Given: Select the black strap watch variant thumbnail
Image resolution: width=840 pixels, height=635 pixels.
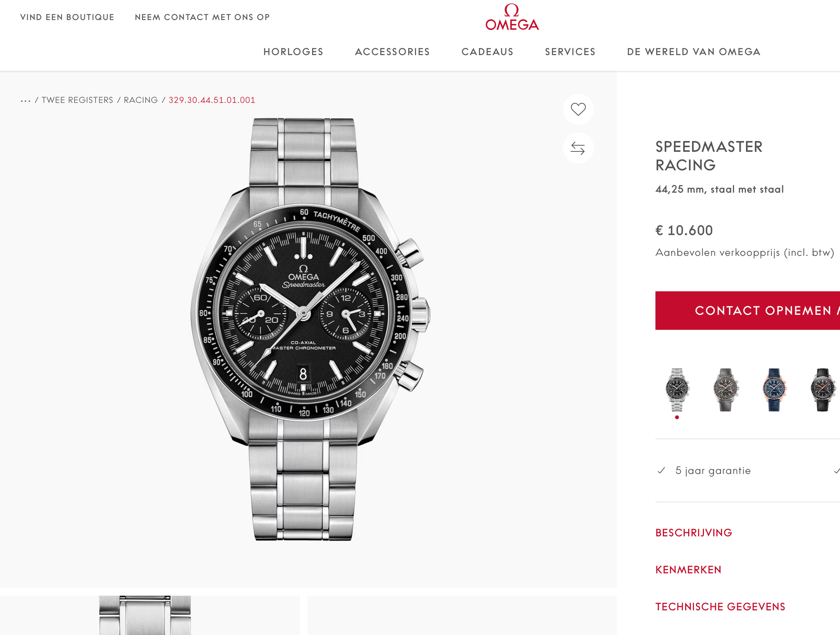Looking at the screenshot, I should 823,390.
